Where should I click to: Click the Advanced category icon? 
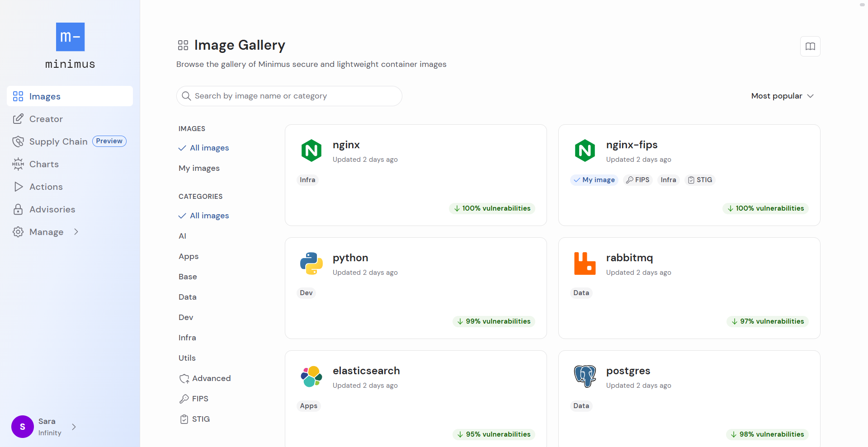(184, 379)
